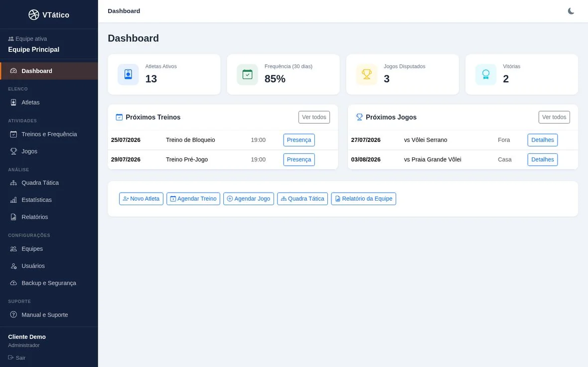Open Dashboard in the sidebar
This screenshot has width=588, height=367.
pos(49,71)
